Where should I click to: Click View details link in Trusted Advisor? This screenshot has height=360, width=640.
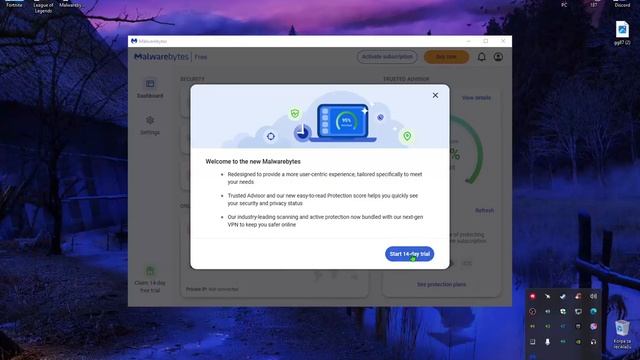point(476,98)
